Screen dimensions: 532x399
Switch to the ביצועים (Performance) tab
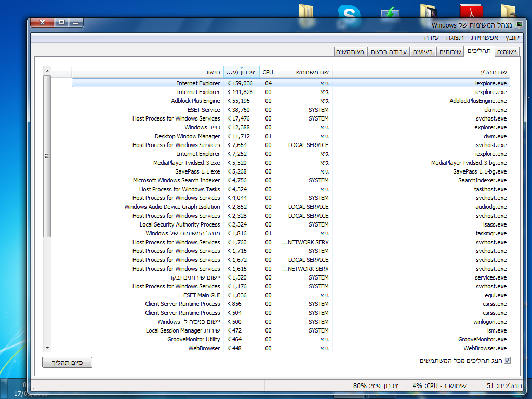coord(423,52)
